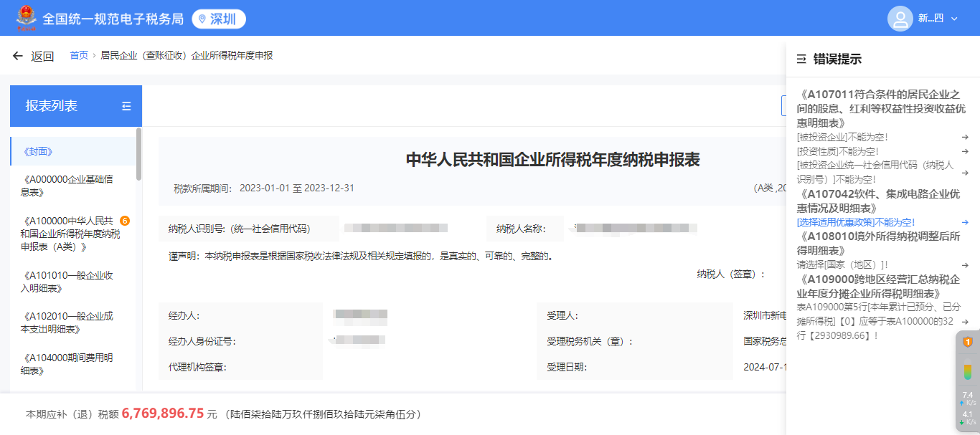Click [被投资企业]不能为空 error text

coord(842,137)
